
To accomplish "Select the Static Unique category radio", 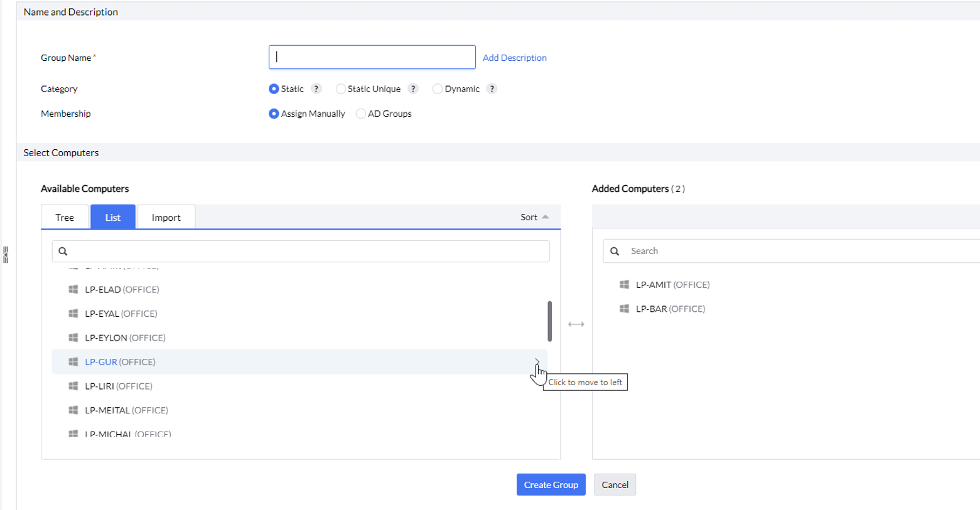I will 340,89.
